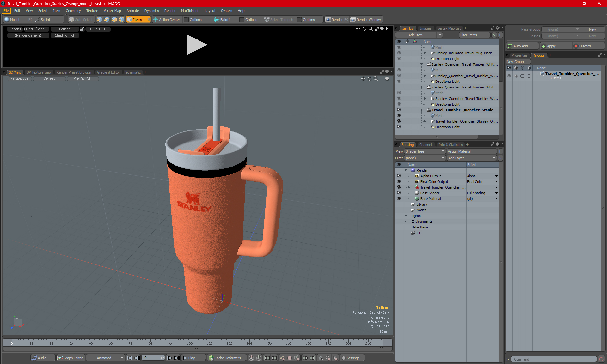The height and width of the screenshot is (364, 607).
Task: Step to previous frame
Action: 137,358
